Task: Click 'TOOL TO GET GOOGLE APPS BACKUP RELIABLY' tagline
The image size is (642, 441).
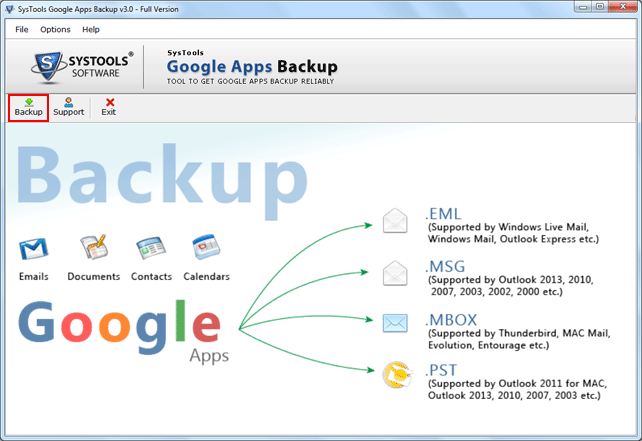Action: 250,81
